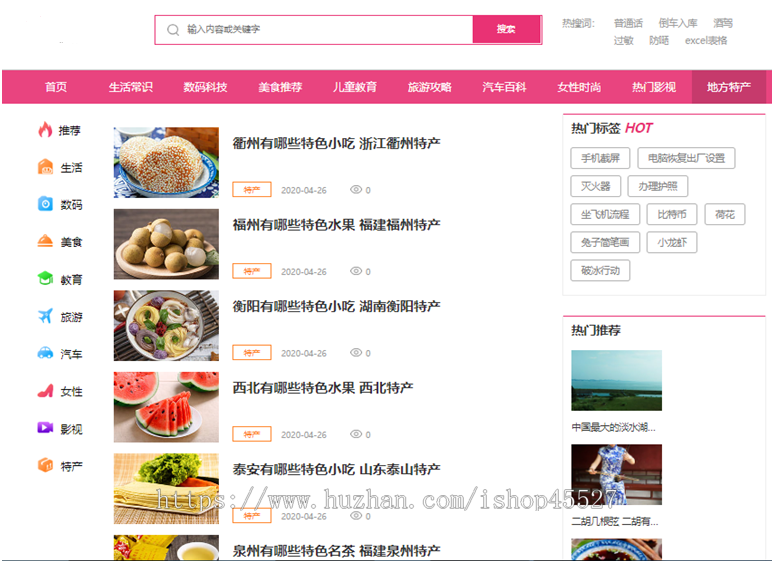
Task: Open the 美食推荐 navigation tab
Action: (280, 87)
